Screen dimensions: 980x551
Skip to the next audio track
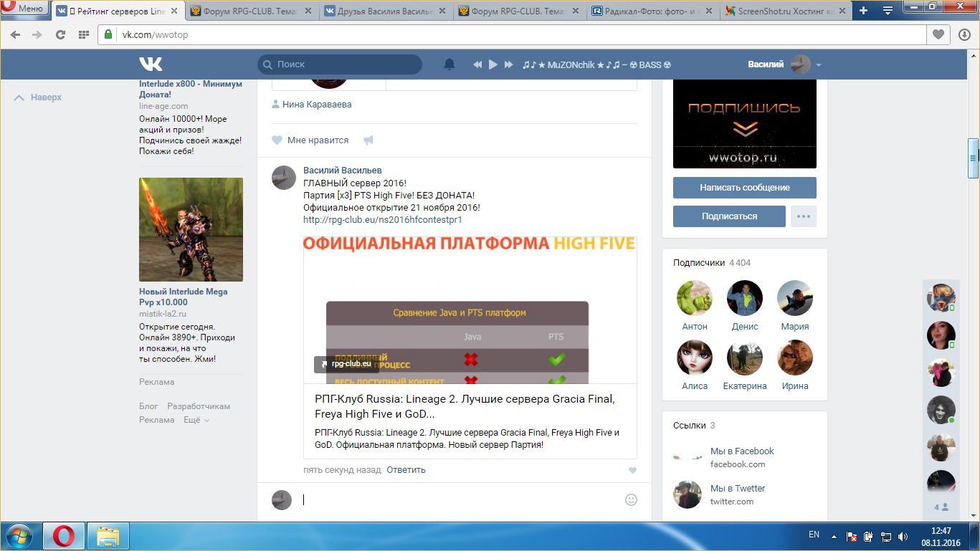(x=509, y=64)
